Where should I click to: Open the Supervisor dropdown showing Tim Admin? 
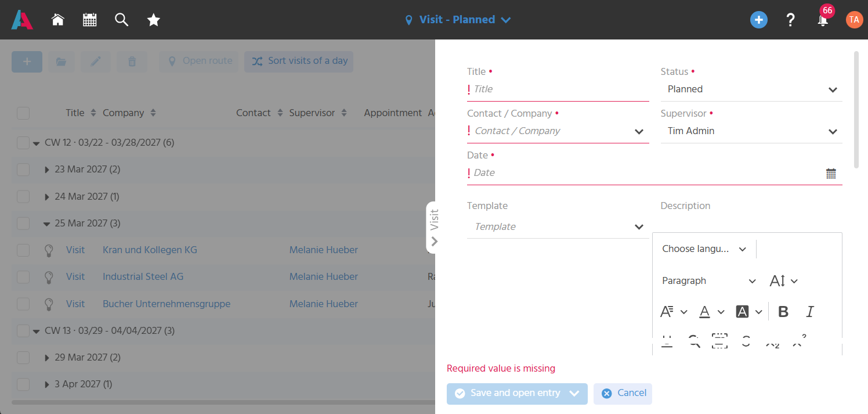pyautogui.click(x=751, y=131)
